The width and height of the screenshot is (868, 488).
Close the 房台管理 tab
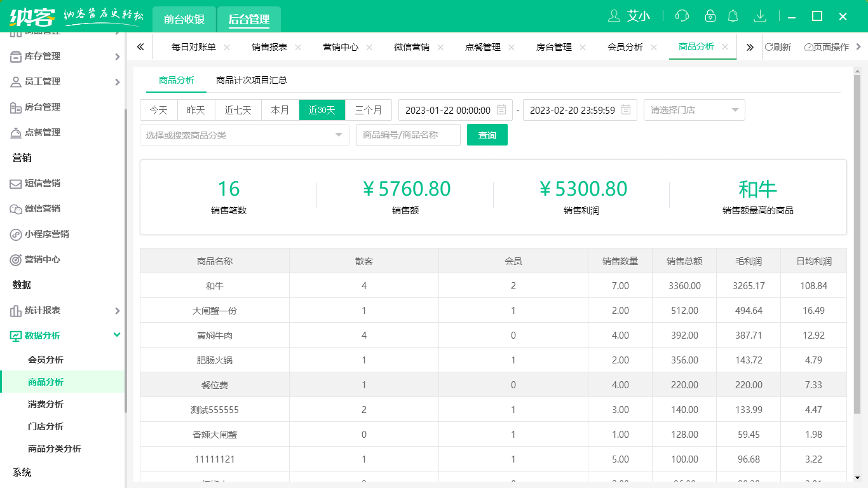pos(583,47)
